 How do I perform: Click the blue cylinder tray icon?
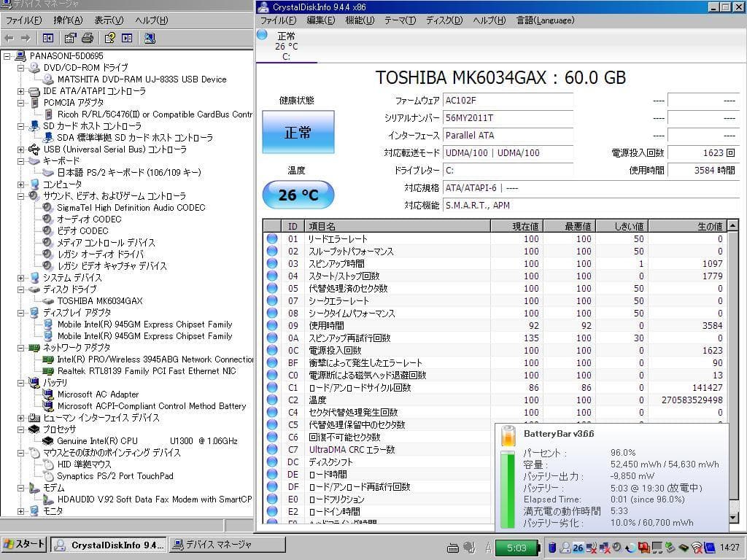552,548
